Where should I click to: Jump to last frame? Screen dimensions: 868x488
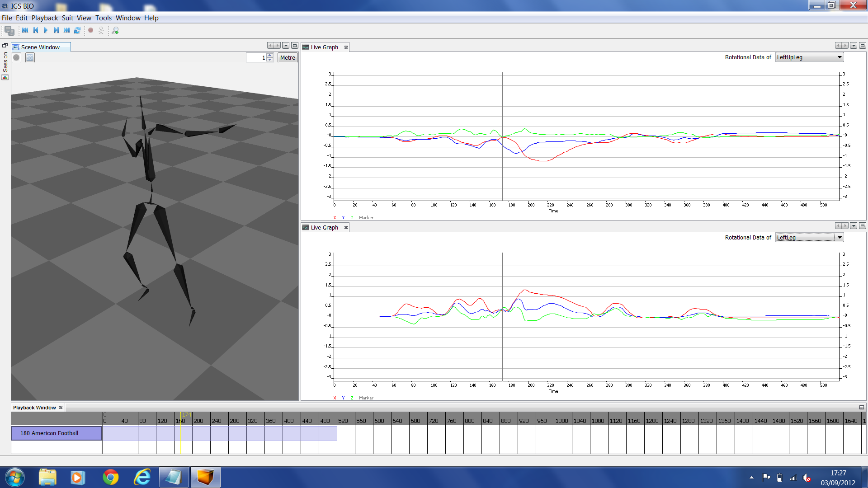[66, 30]
